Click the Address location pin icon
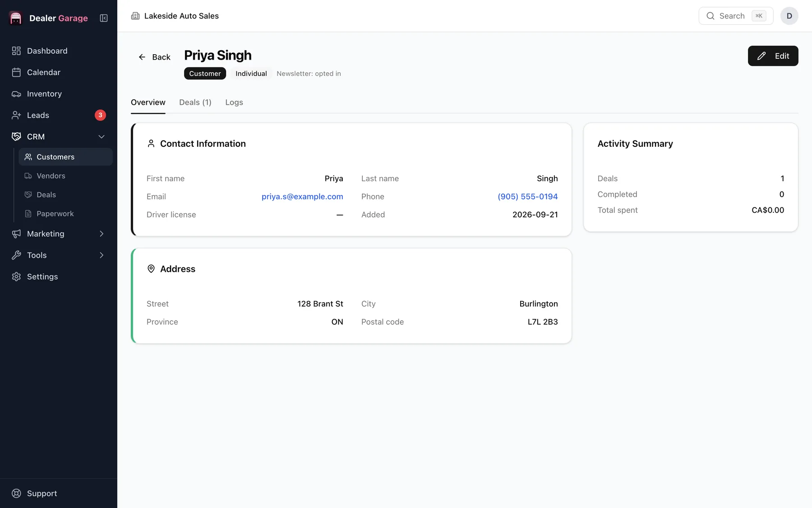The image size is (812, 508). pos(151,269)
